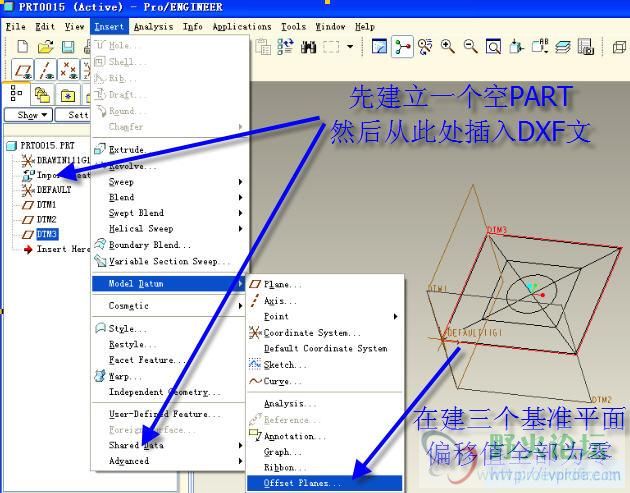Image resolution: width=630 pixels, height=493 pixels.
Task: Open the Edit menu
Action: pyautogui.click(x=45, y=27)
